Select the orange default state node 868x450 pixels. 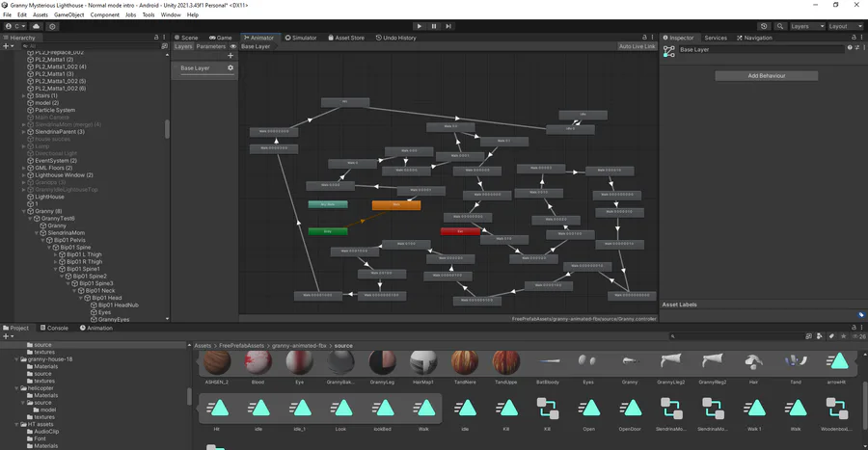[x=396, y=205]
